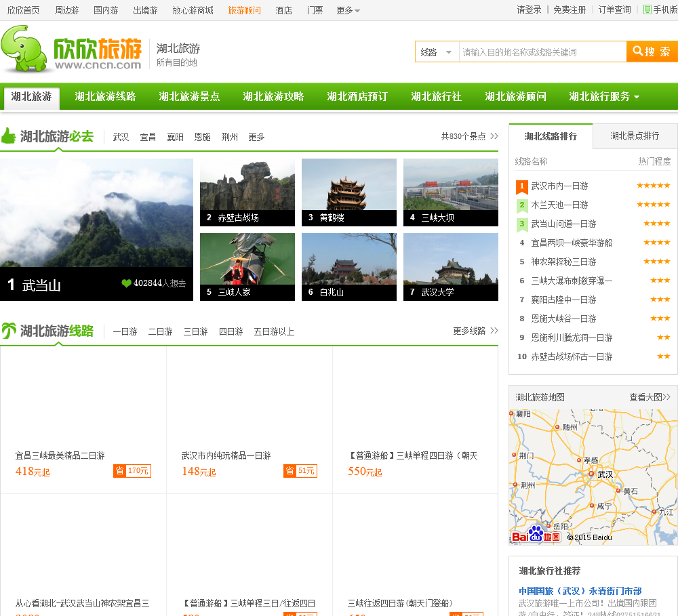Click the palm tree icon beside 湖北旅游线路

[x=9, y=331]
